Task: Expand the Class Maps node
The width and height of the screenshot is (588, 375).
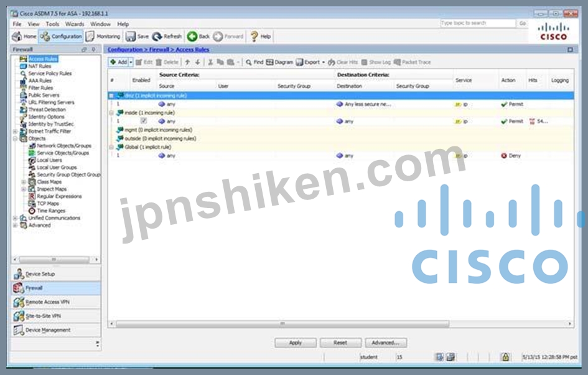Action: pyautogui.click(x=24, y=182)
